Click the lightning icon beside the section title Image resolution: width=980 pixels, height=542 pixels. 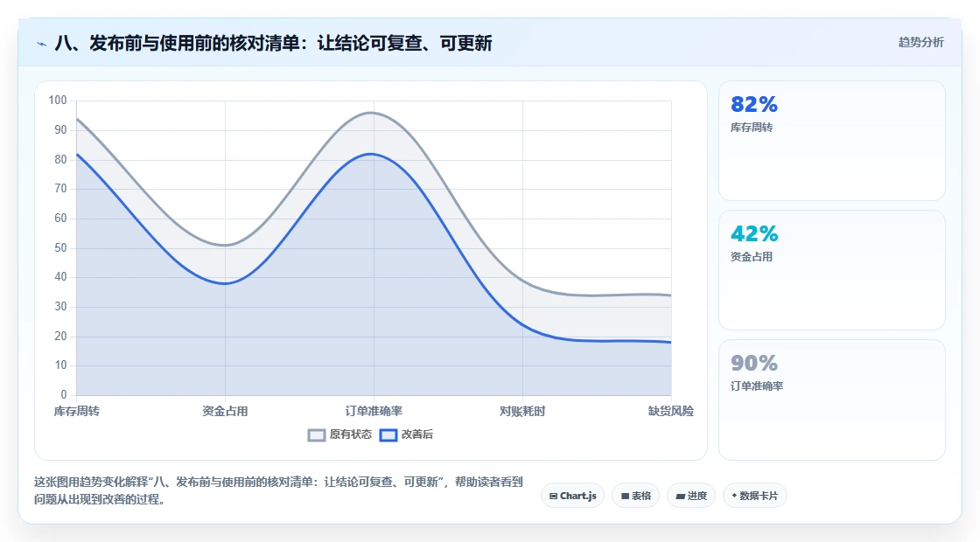[x=42, y=44]
